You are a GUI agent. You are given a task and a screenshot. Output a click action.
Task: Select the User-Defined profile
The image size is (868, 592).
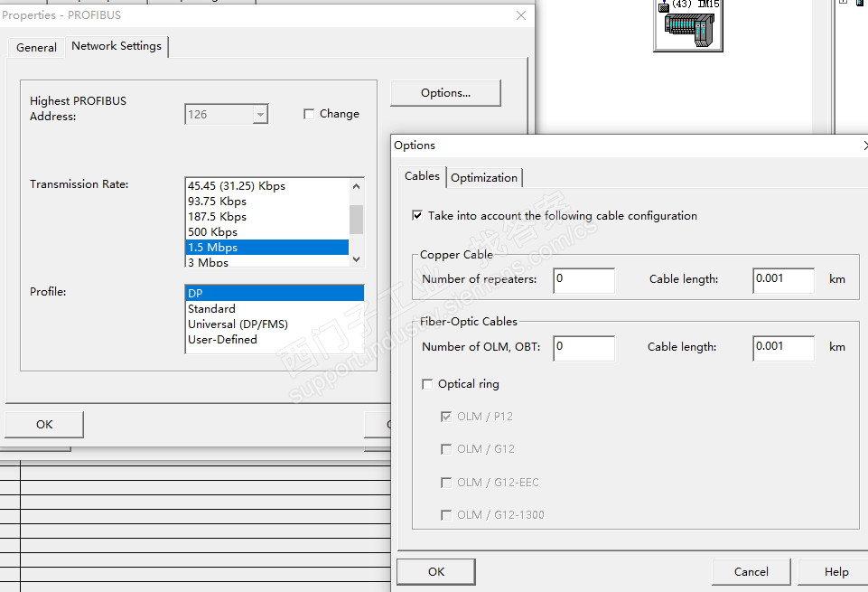tap(275, 340)
